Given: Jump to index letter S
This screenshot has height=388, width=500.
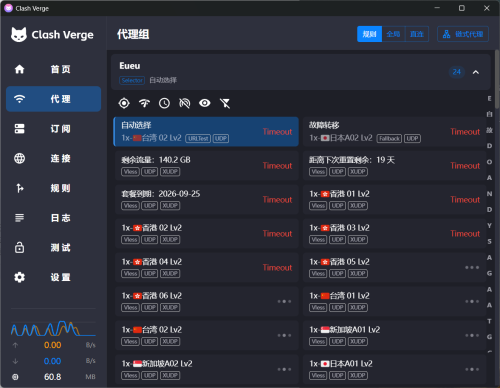Looking at the screenshot, I should 489,241.
